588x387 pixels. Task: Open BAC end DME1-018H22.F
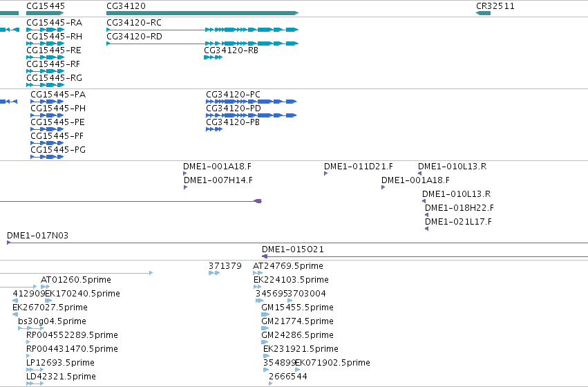(459, 208)
